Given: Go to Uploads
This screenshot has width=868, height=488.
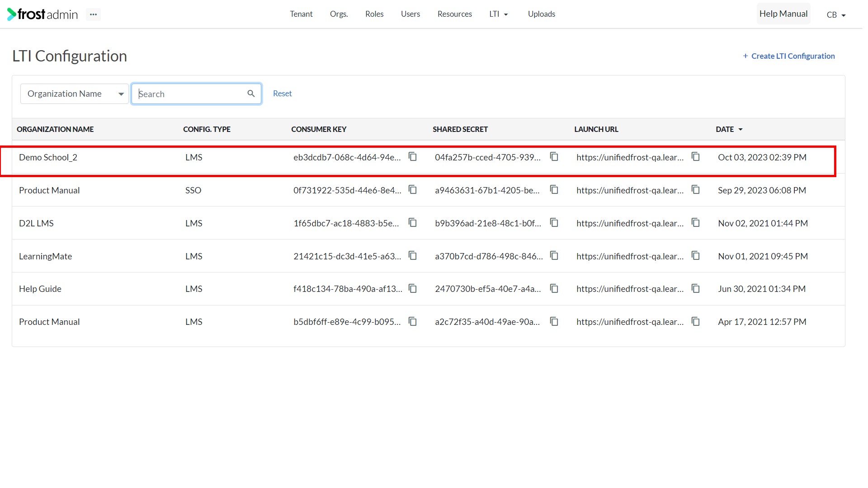Looking at the screenshot, I should point(541,14).
